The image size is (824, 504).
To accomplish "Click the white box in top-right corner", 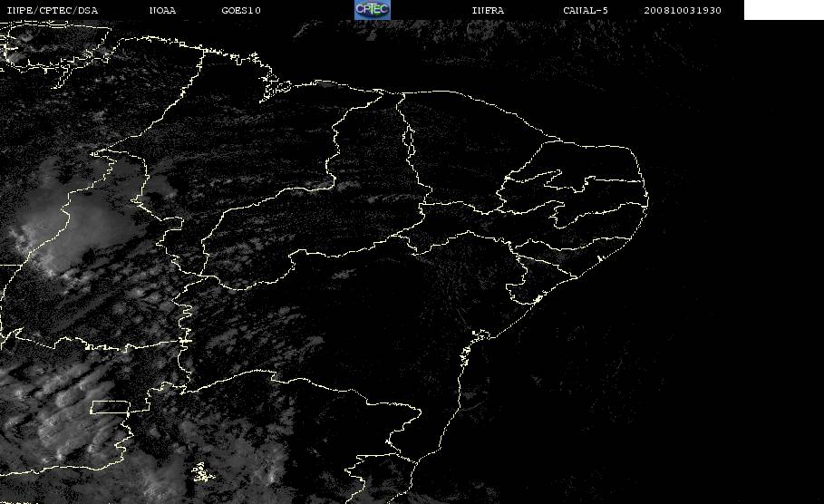I will pyautogui.click(x=783, y=10).
